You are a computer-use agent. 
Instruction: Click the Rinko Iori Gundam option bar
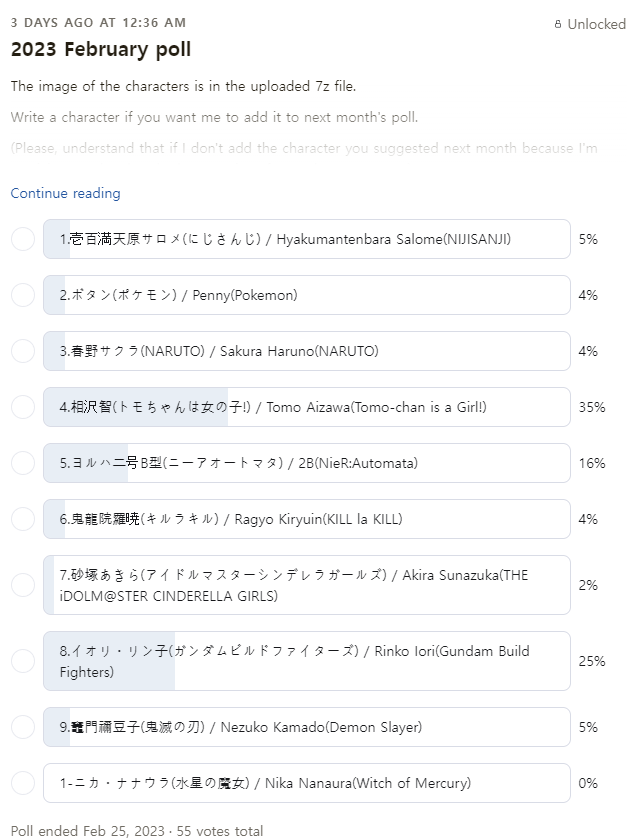tap(306, 661)
